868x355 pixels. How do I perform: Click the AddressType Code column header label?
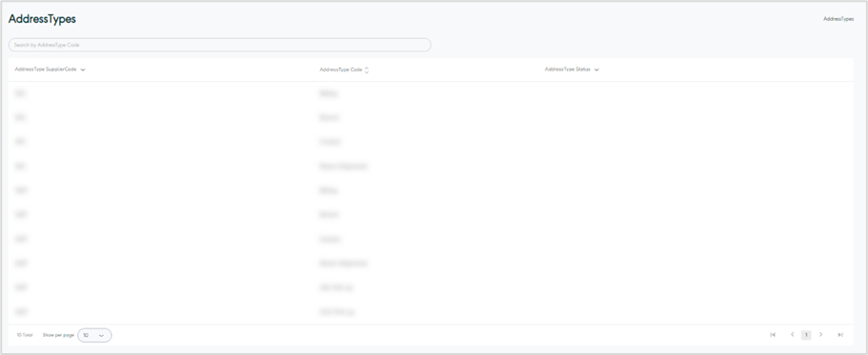point(340,70)
